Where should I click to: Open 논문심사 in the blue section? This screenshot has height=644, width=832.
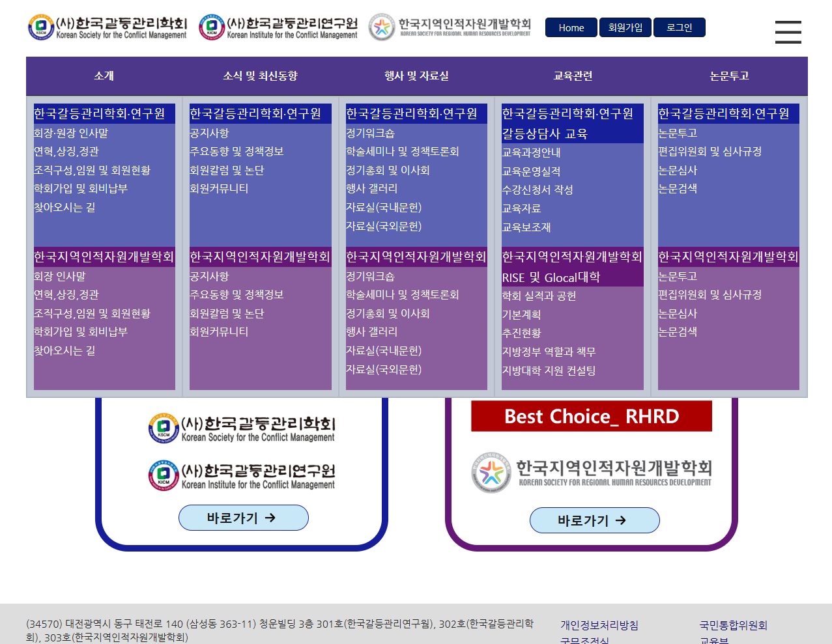click(x=678, y=170)
